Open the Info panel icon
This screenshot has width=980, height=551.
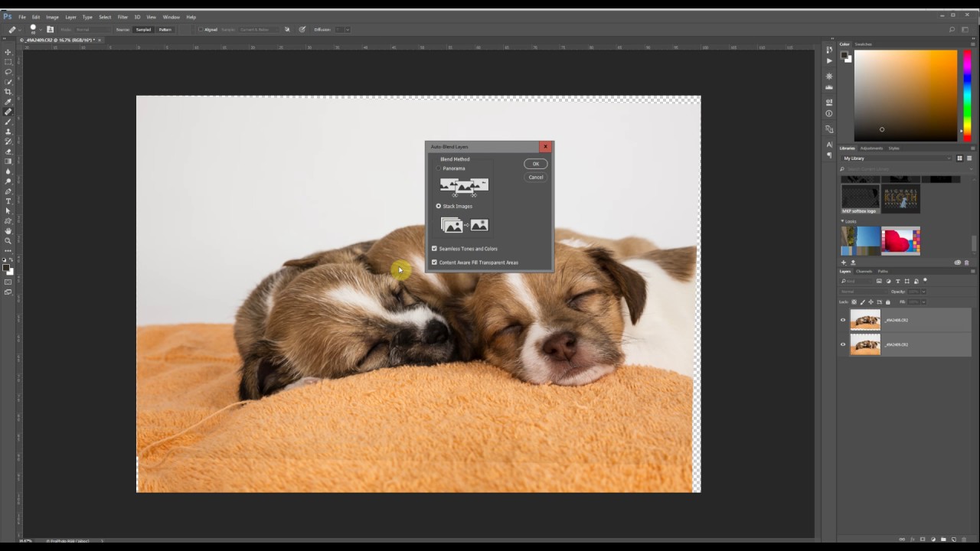pyautogui.click(x=829, y=113)
